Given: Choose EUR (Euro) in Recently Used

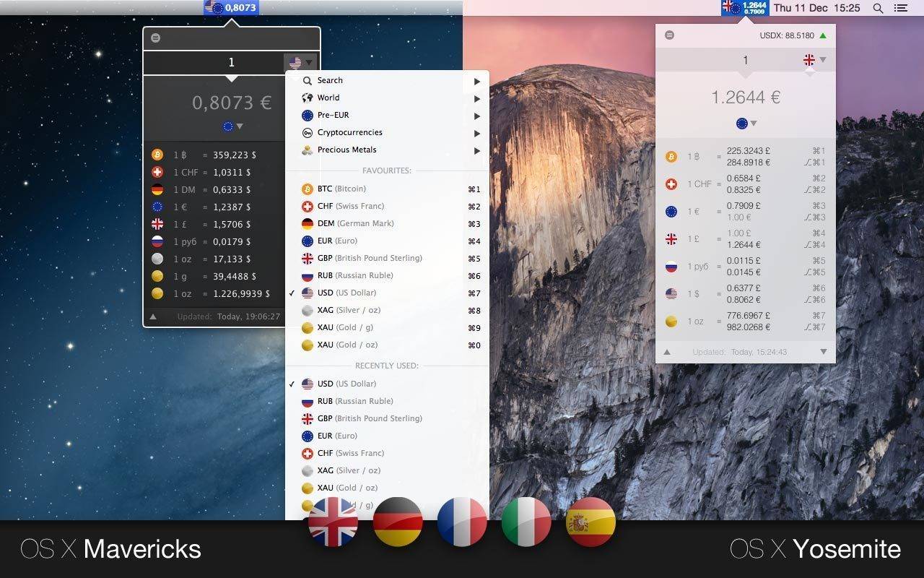Looking at the screenshot, I should pyautogui.click(x=387, y=436).
